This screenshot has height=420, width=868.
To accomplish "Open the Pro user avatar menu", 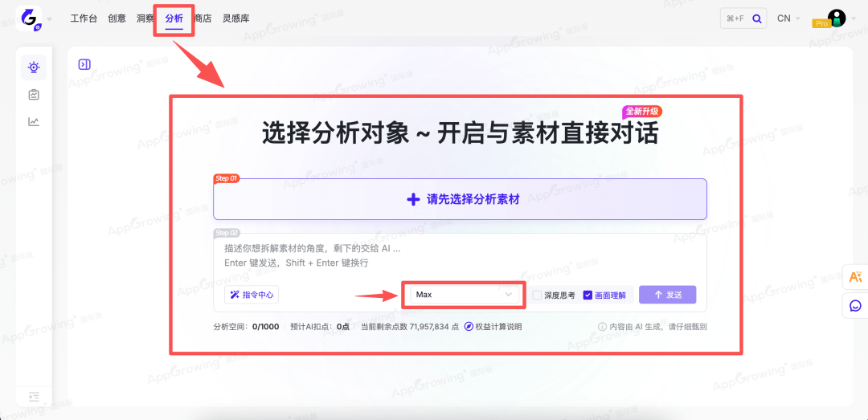I will (836, 18).
